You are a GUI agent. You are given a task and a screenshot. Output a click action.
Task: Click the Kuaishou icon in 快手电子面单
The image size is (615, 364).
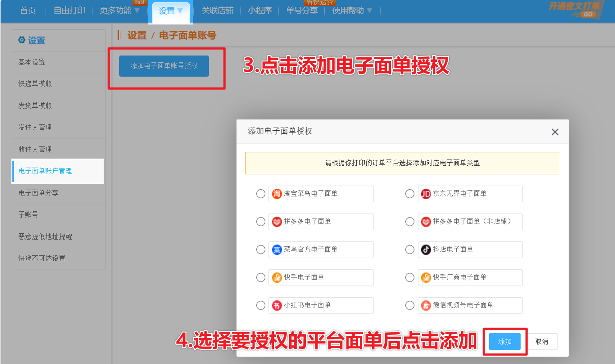[277, 278]
